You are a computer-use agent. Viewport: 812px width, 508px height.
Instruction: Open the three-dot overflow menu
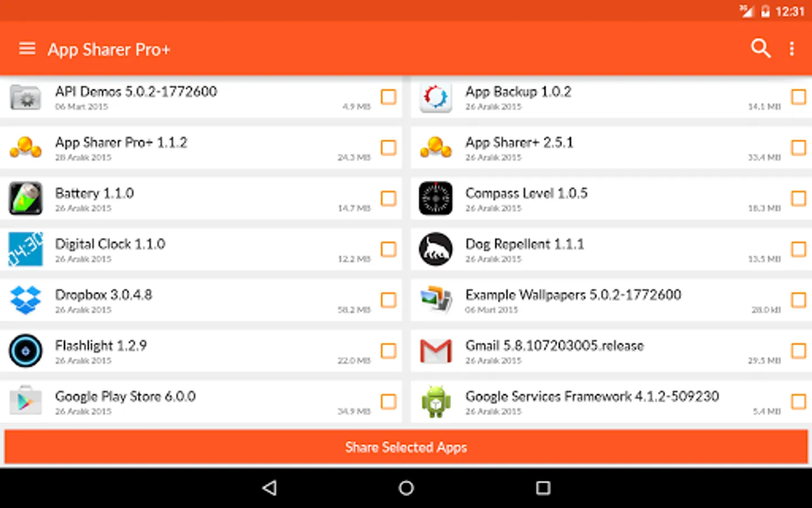[x=792, y=49]
